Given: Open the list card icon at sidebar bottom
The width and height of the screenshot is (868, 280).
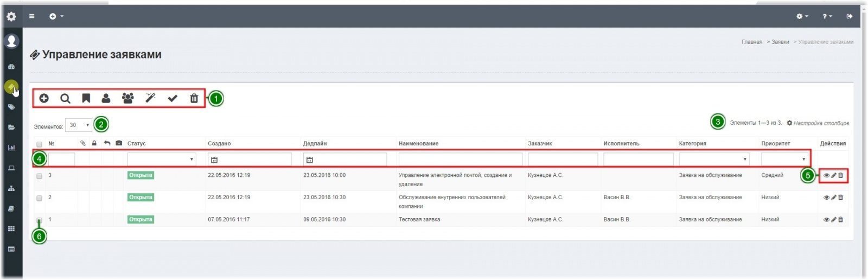Looking at the screenshot, I should click(11, 250).
